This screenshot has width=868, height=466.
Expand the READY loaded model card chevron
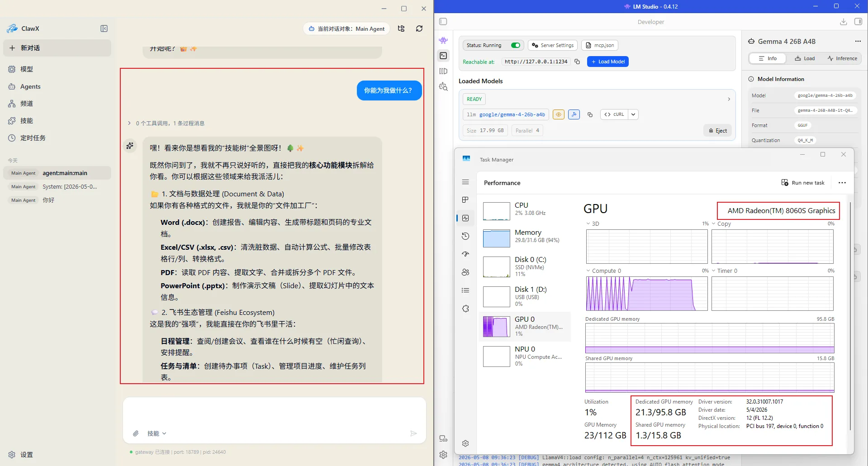pos(729,99)
